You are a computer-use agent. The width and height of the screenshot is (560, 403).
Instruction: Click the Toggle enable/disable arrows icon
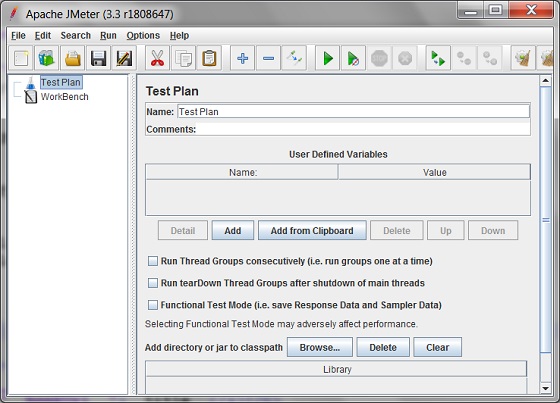[x=294, y=58]
